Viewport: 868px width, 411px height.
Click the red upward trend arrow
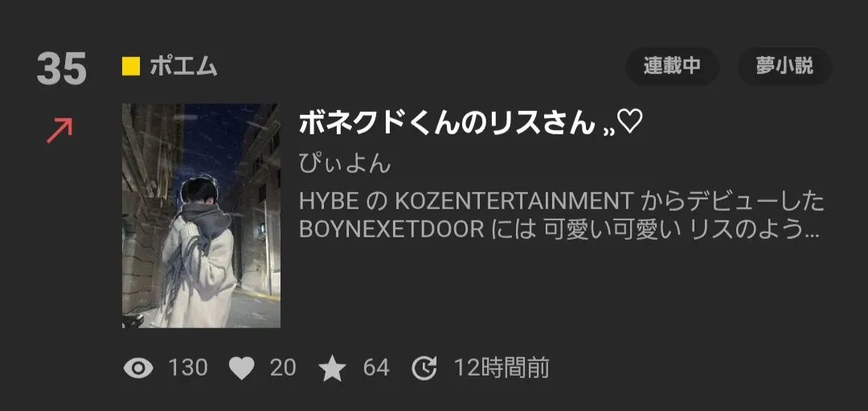click(x=59, y=130)
